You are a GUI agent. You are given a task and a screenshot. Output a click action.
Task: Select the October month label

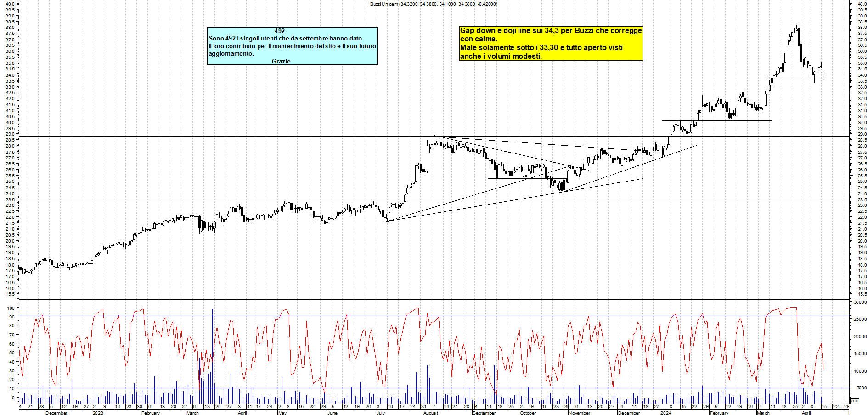(528, 413)
